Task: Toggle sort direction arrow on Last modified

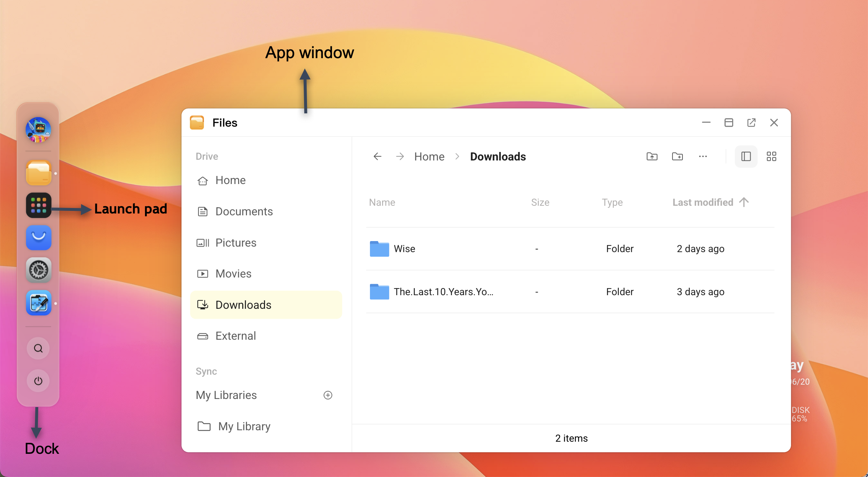Action: pos(744,202)
